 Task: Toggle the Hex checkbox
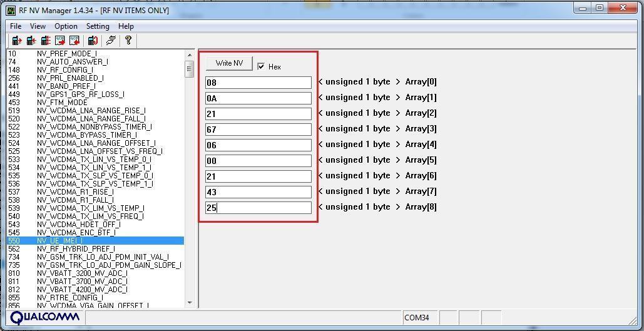tap(261, 66)
